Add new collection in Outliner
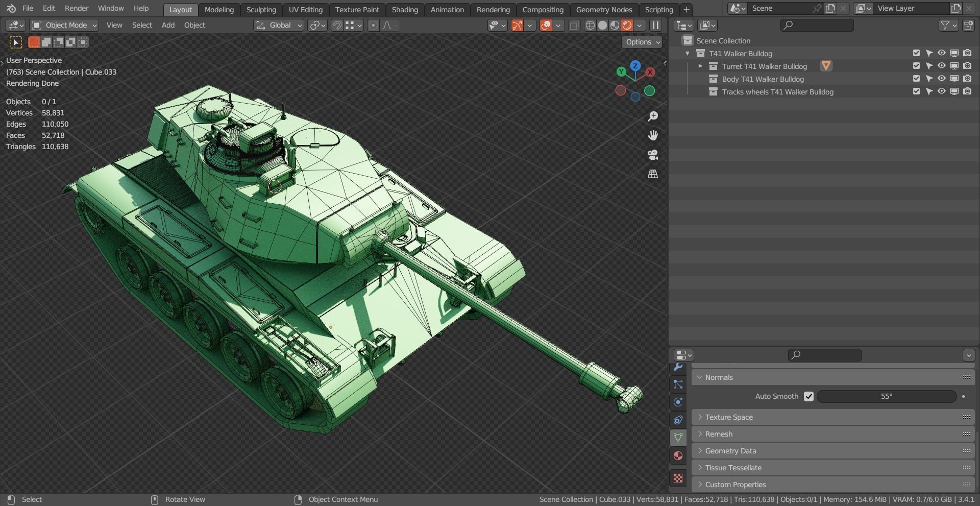980x506 pixels. pyautogui.click(x=968, y=26)
